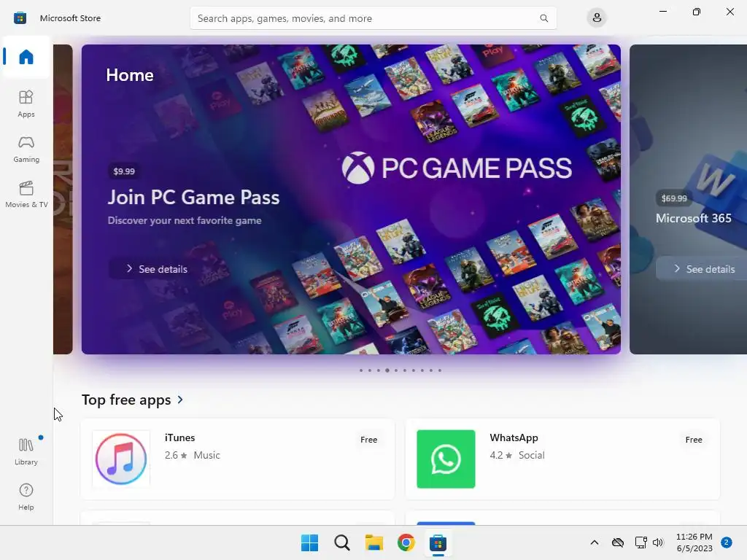Show hidden system tray icons

click(594, 542)
